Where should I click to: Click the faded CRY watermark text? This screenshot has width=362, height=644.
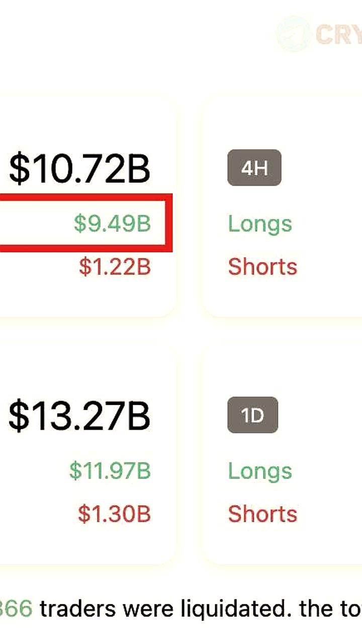click(338, 34)
